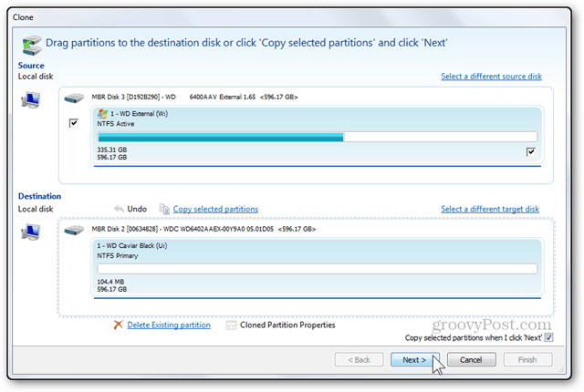Click the Copy selected partitions link
Image resolution: width=584 pixels, height=392 pixels.
coord(215,209)
